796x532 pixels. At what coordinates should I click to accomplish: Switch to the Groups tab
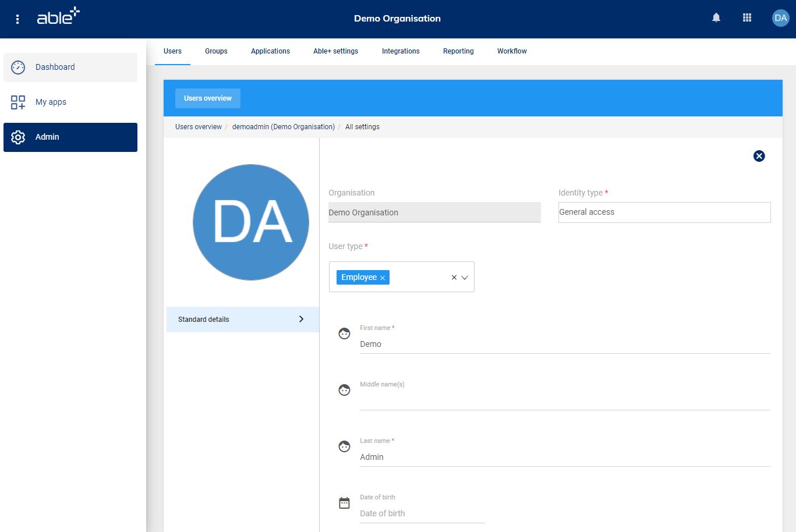216,51
